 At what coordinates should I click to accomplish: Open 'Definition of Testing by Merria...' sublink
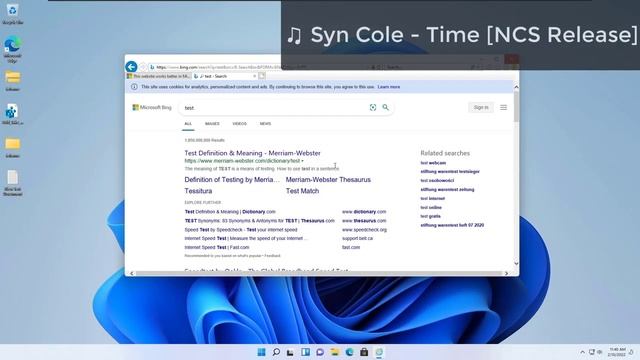coord(232,180)
